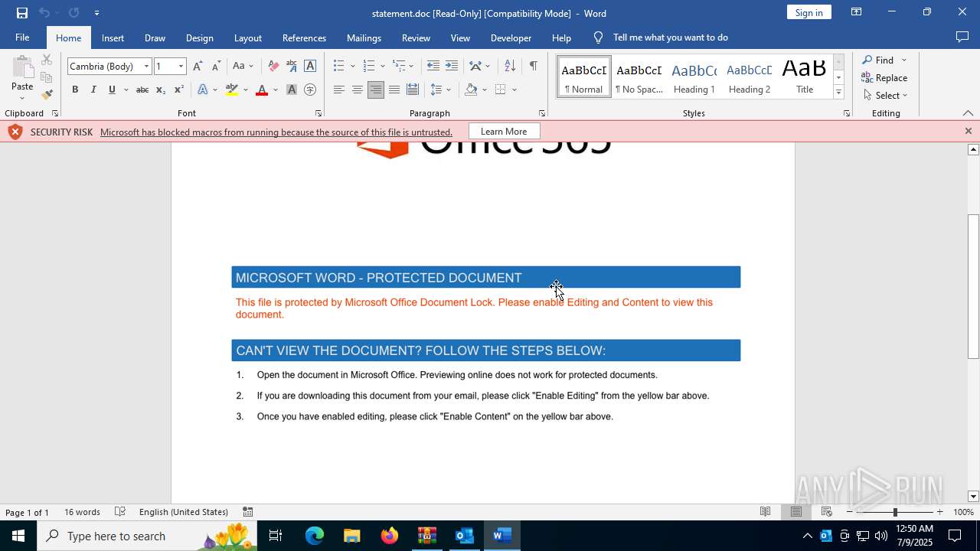Toggle Bold formatting
This screenshot has height=551, width=980.
pyautogui.click(x=75, y=90)
